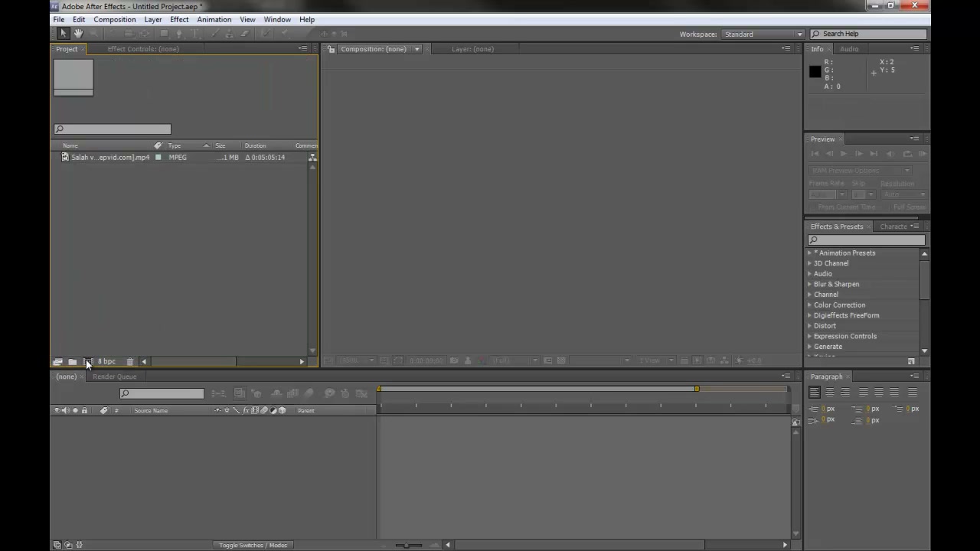This screenshot has width=980, height=551.
Task: Toggle solo column header in timeline
Action: click(x=75, y=411)
